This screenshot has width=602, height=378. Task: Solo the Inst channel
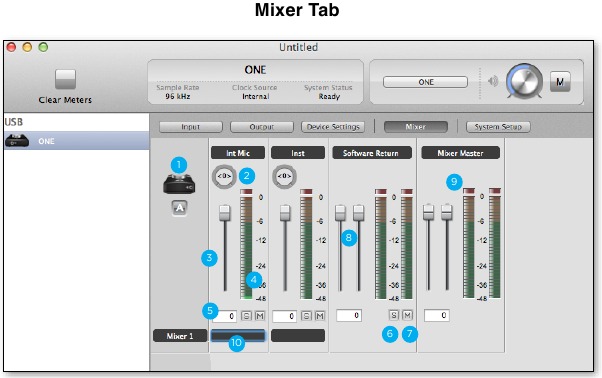(306, 316)
